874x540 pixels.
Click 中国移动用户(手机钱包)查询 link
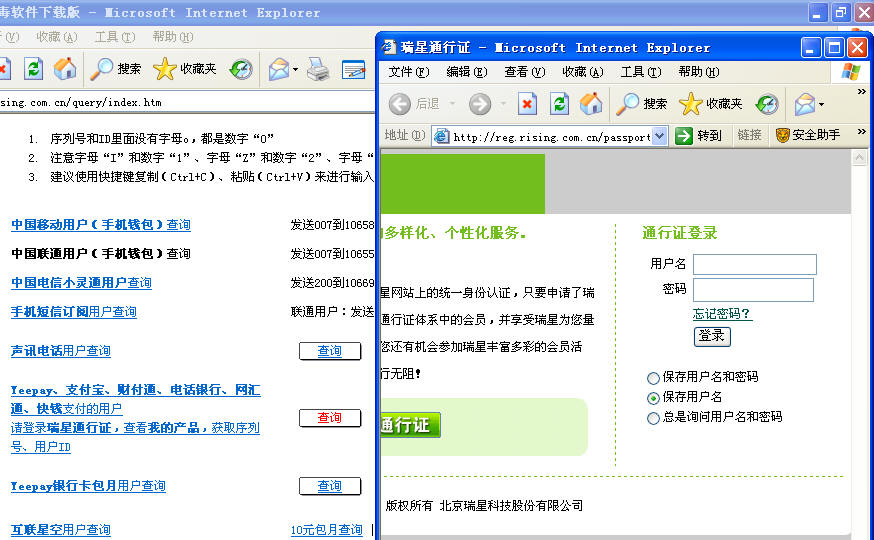[101, 225]
